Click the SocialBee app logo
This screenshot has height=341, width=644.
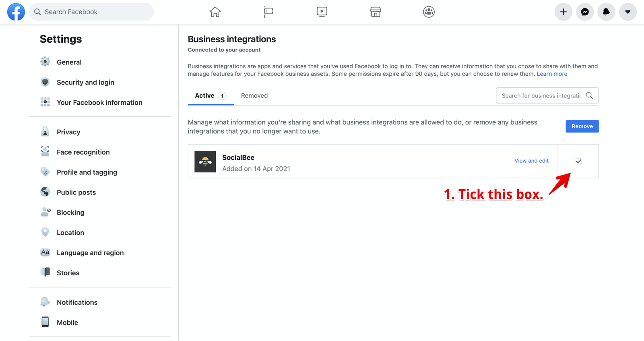point(205,162)
